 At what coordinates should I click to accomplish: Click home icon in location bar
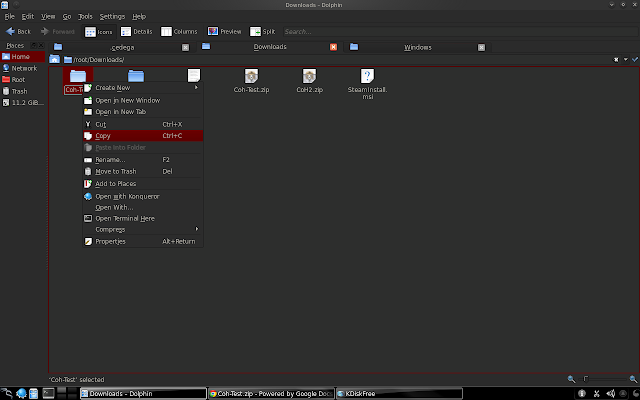click(54, 60)
